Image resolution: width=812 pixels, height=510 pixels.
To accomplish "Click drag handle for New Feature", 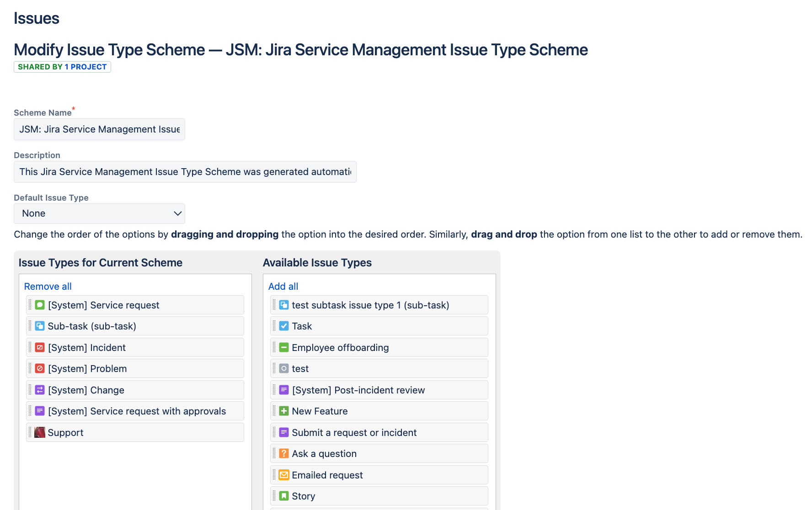I will click(274, 411).
